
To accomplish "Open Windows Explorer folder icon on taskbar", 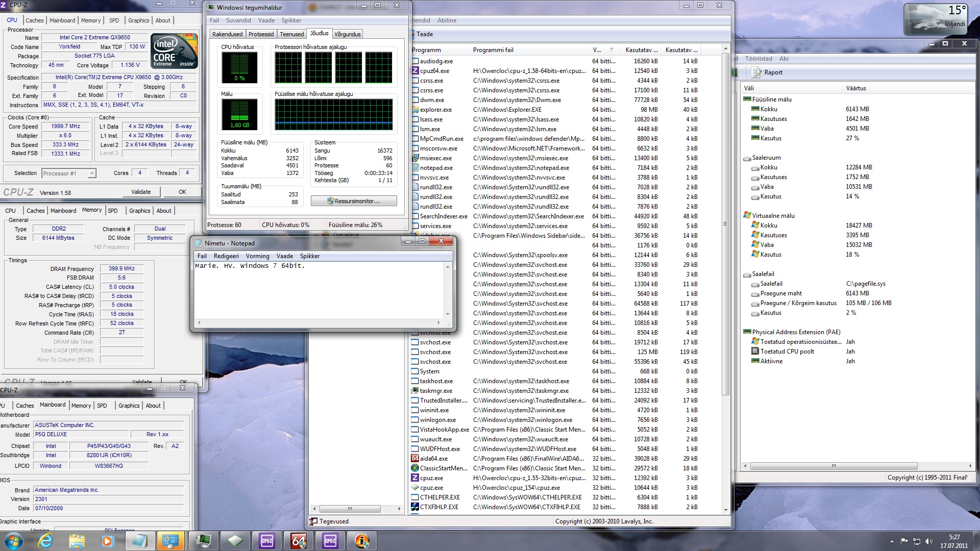I will (77, 541).
